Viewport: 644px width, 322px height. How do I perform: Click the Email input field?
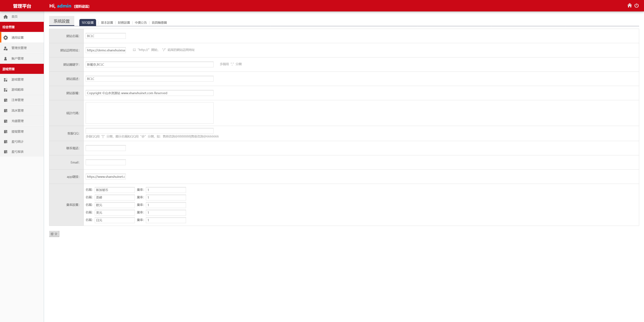tap(105, 162)
